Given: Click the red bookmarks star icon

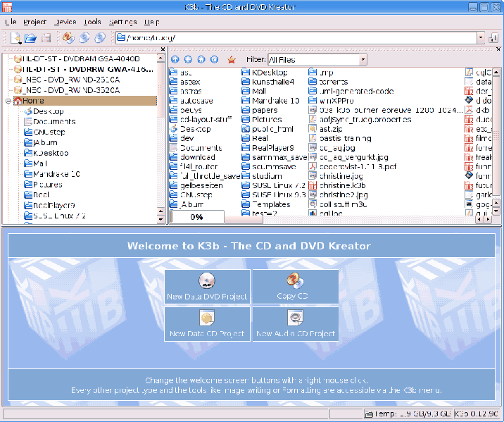Looking at the screenshot, I should point(231,60).
